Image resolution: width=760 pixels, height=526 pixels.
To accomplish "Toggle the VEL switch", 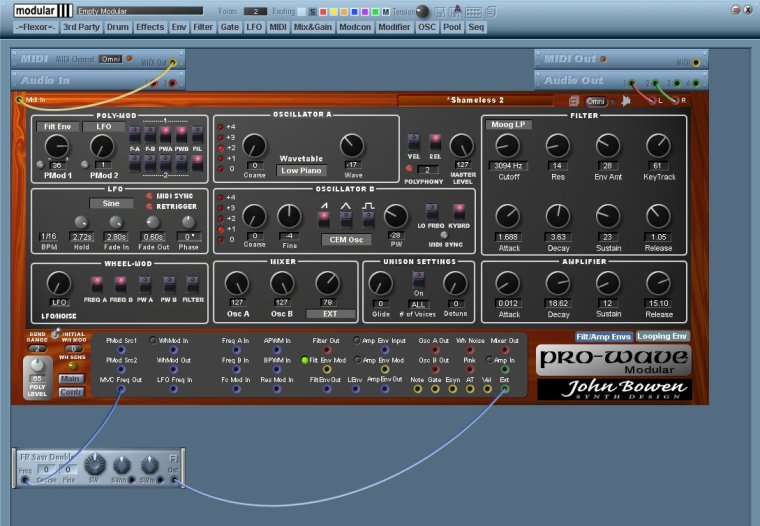I will 413,142.
